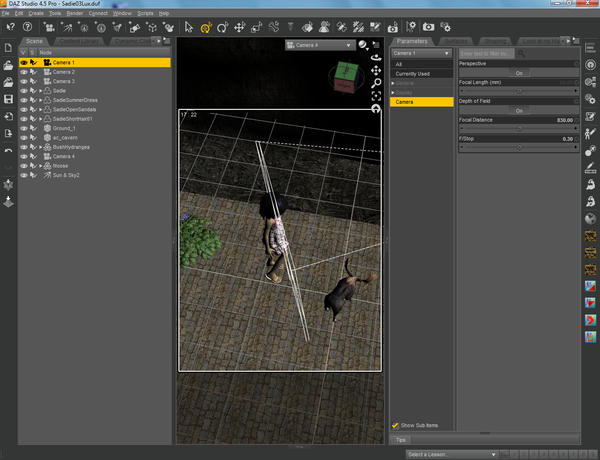Screen dimensions: 600x460
Task: Adjust the Focal Distance slider
Action: tap(517, 128)
